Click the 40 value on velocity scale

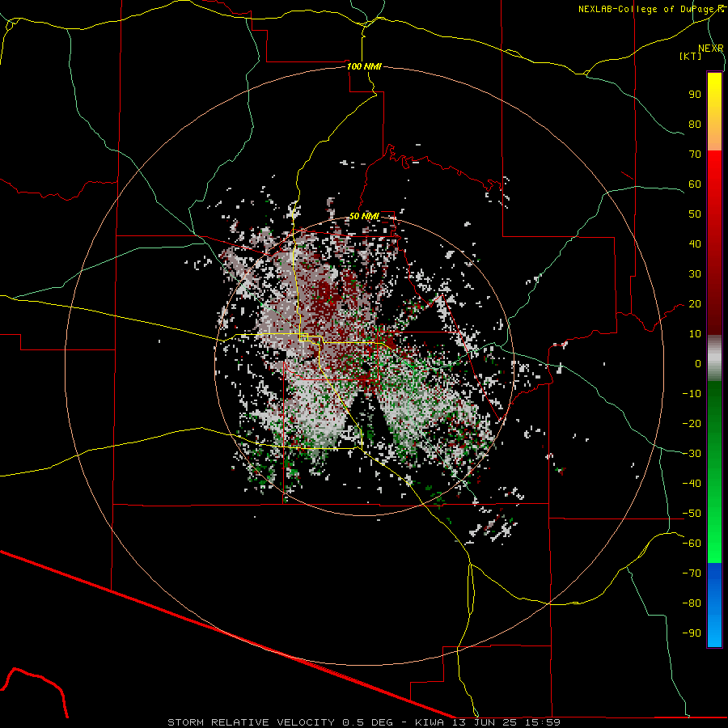695,243
